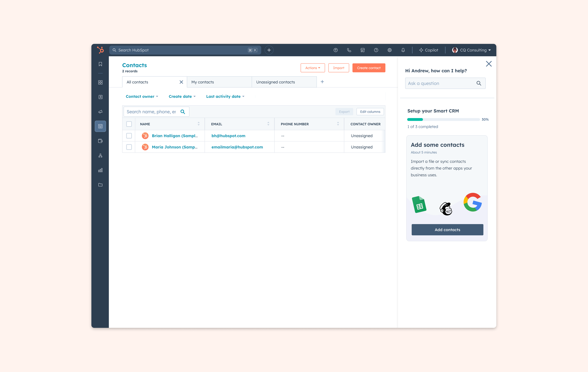
Task: Open the Actions dropdown button
Action: (313, 68)
